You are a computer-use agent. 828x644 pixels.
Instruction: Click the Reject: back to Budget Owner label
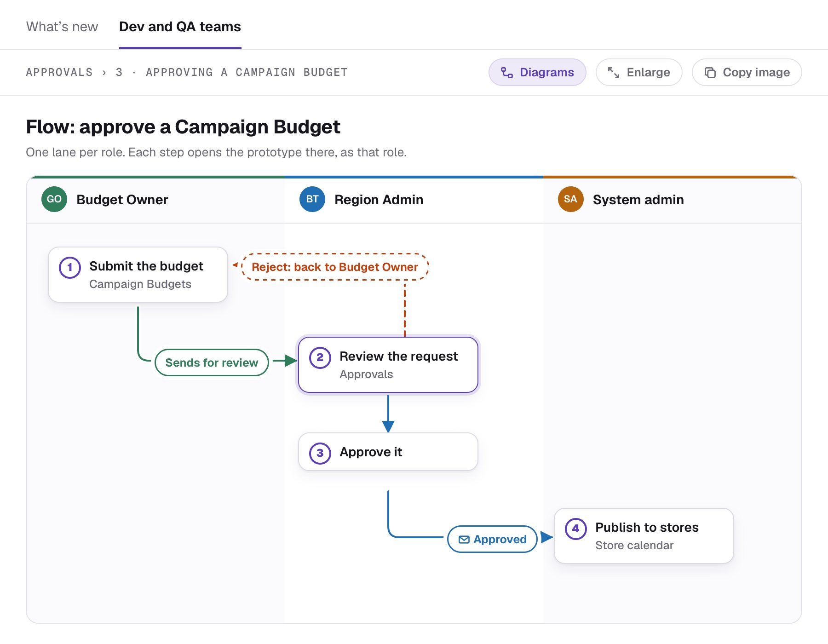[x=335, y=267]
